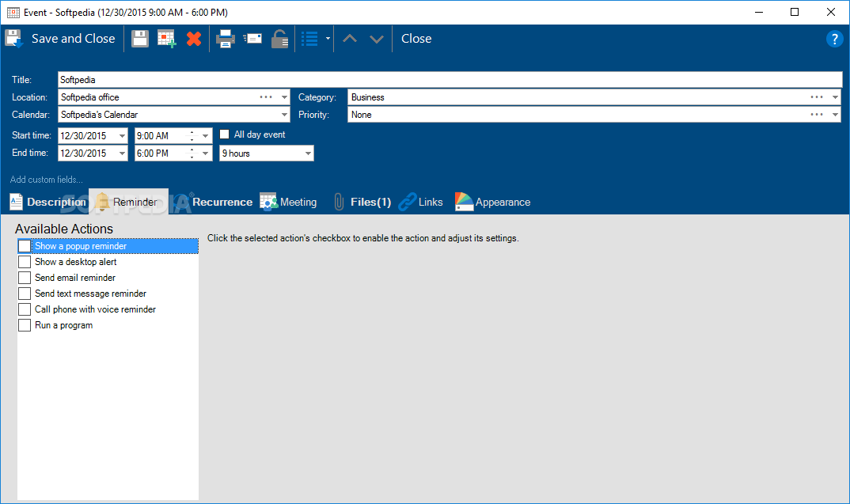Select the 'Run a program' text
Image resolution: width=850 pixels, height=504 pixels.
[64, 325]
